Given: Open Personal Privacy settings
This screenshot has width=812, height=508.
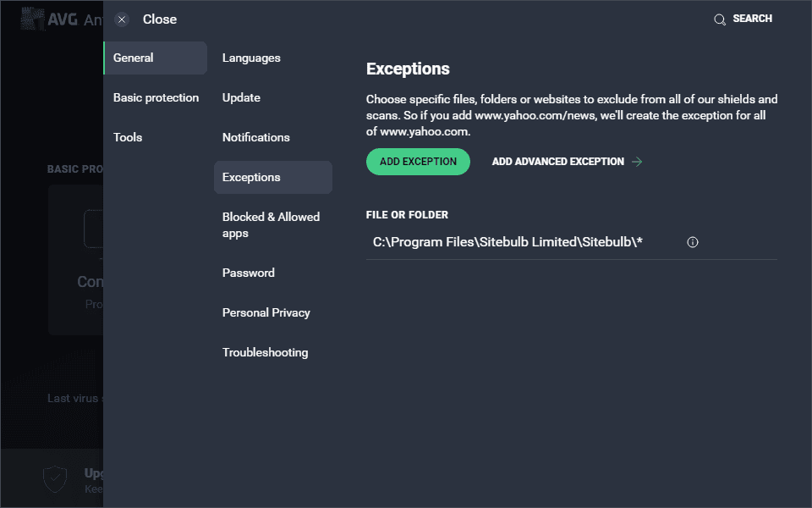Looking at the screenshot, I should coord(266,312).
